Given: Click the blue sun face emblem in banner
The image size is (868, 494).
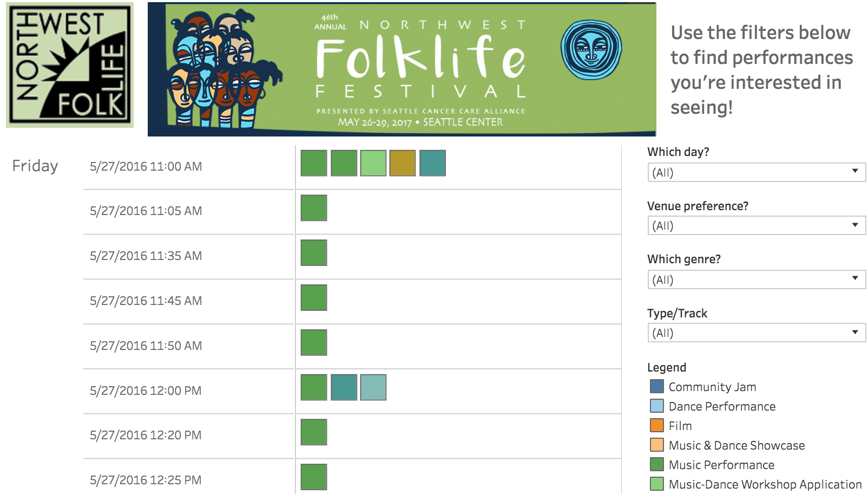Looking at the screenshot, I should point(591,50).
